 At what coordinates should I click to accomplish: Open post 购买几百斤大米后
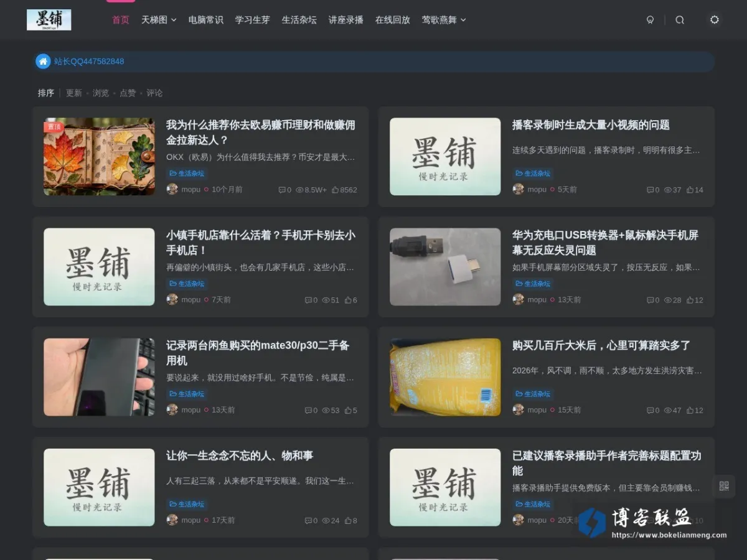click(x=601, y=345)
